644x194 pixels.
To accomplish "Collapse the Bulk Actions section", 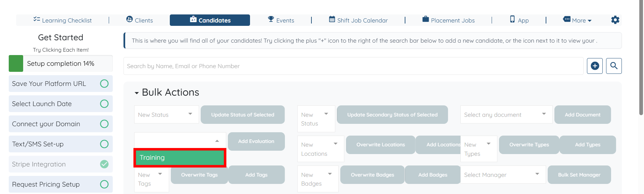I will point(137,93).
